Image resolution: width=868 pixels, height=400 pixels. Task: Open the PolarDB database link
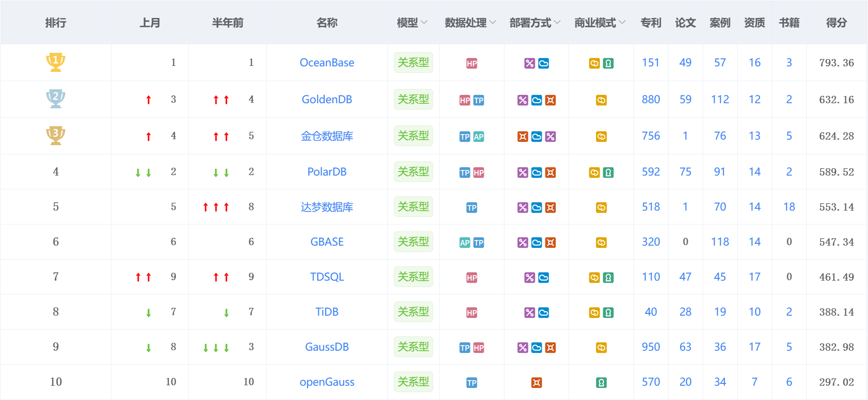coord(327,172)
